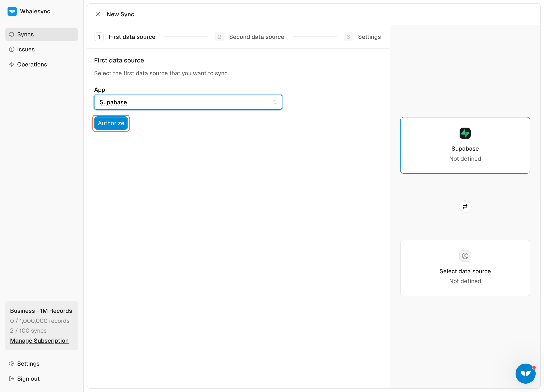The image size is (544, 392).
Task: Click the step number 3 badge
Action: coord(348,37)
